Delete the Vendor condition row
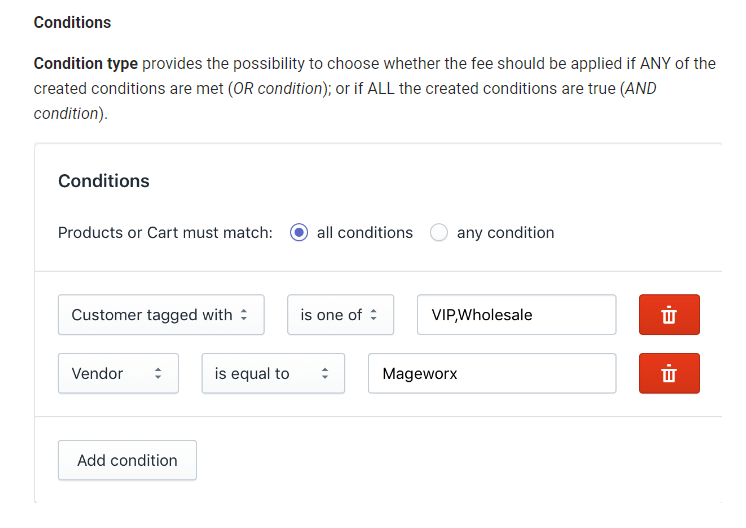The width and height of the screenshot is (746, 528). click(x=669, y=374)
